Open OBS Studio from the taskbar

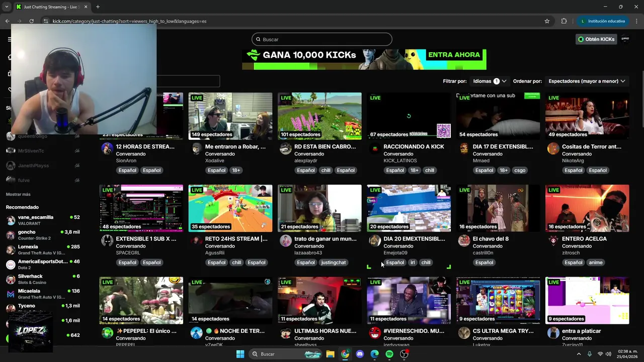click(x=404, y=354)
